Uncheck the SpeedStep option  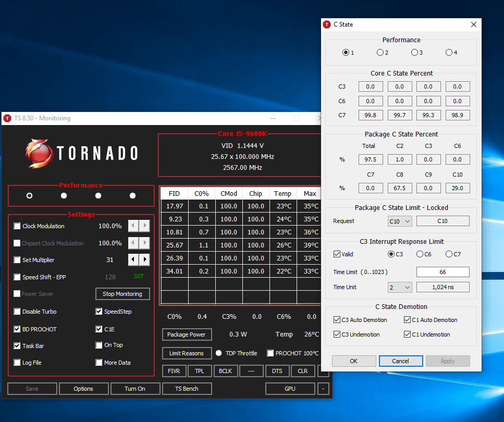click(99, 311)
